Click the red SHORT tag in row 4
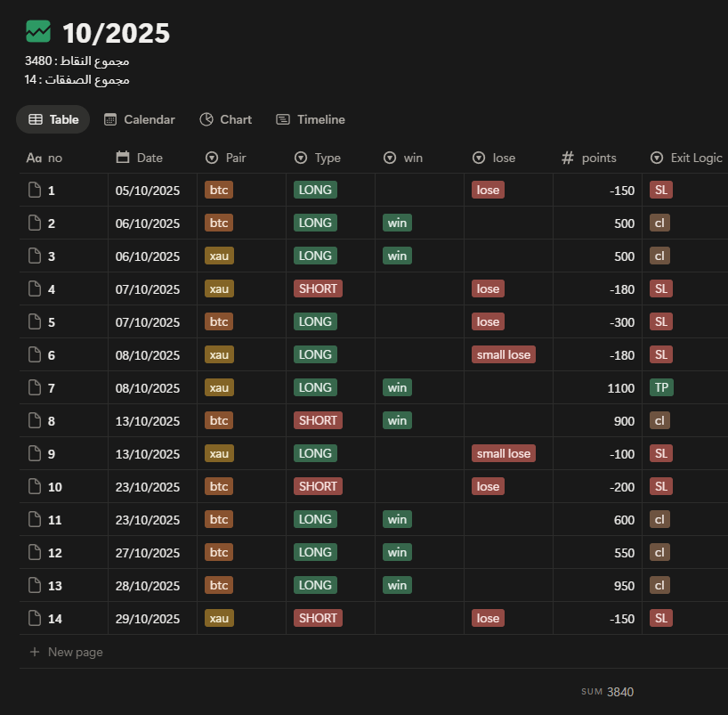Screen dimensions: 728x715 tap(318, 288)
